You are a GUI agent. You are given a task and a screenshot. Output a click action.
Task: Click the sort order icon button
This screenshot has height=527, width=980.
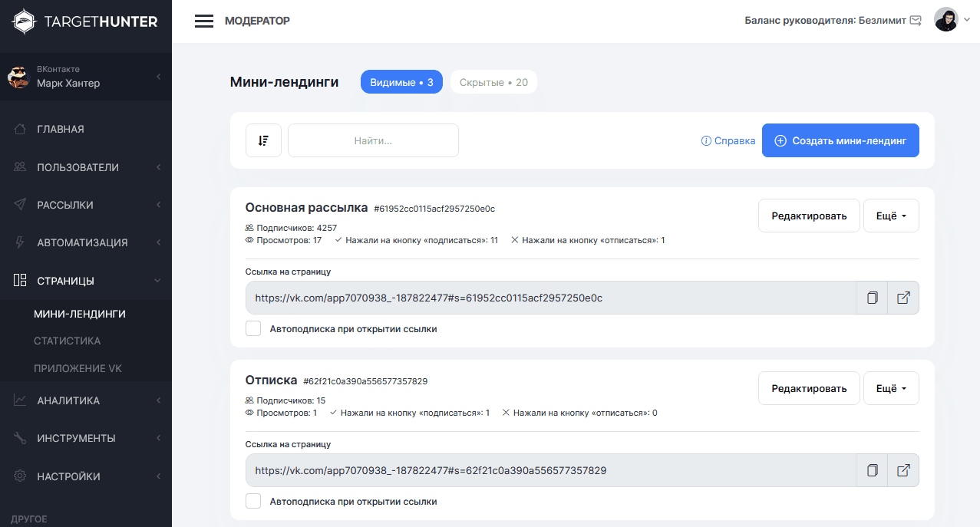point(263,140)
